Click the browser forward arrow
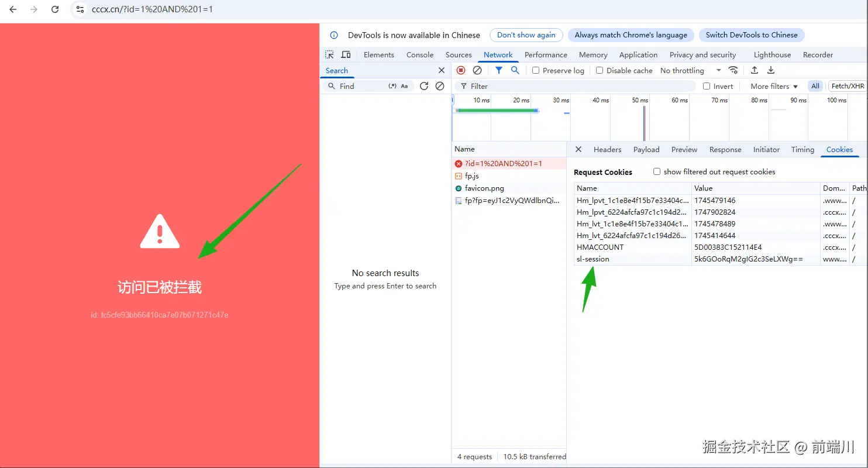 [34, 9]
